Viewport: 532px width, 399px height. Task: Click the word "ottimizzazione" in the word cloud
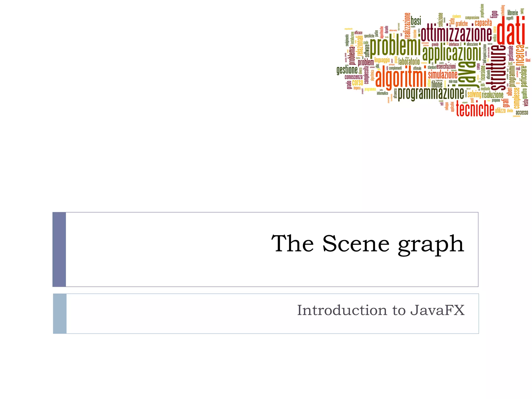click(456, 34)
